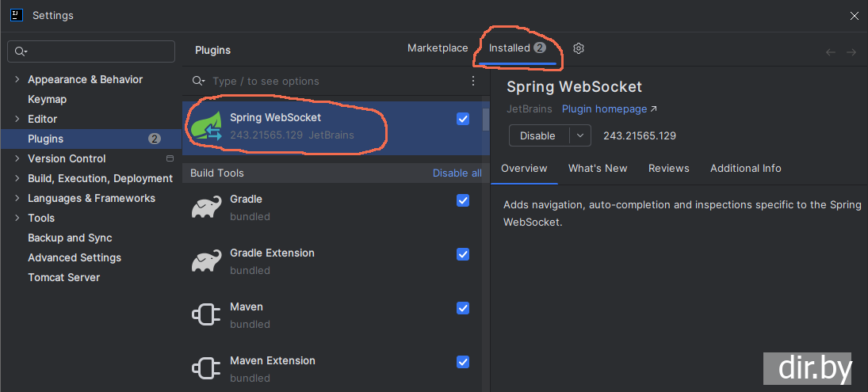
Task: Click the plugins settings gear icon
Action: pyautogui.click(x=579, y=48)
